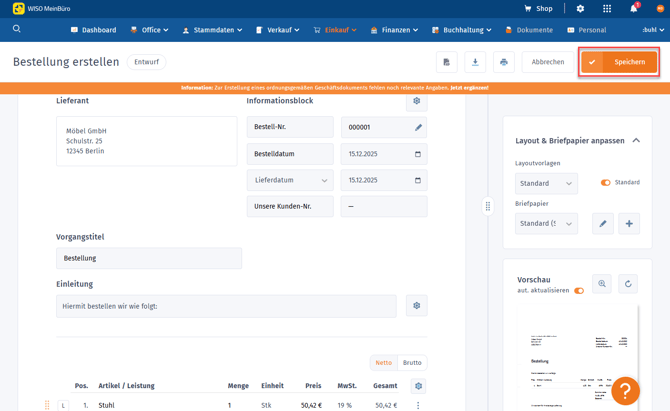Click the Speichern button
The image size is (670, 411).
(619, 62)
